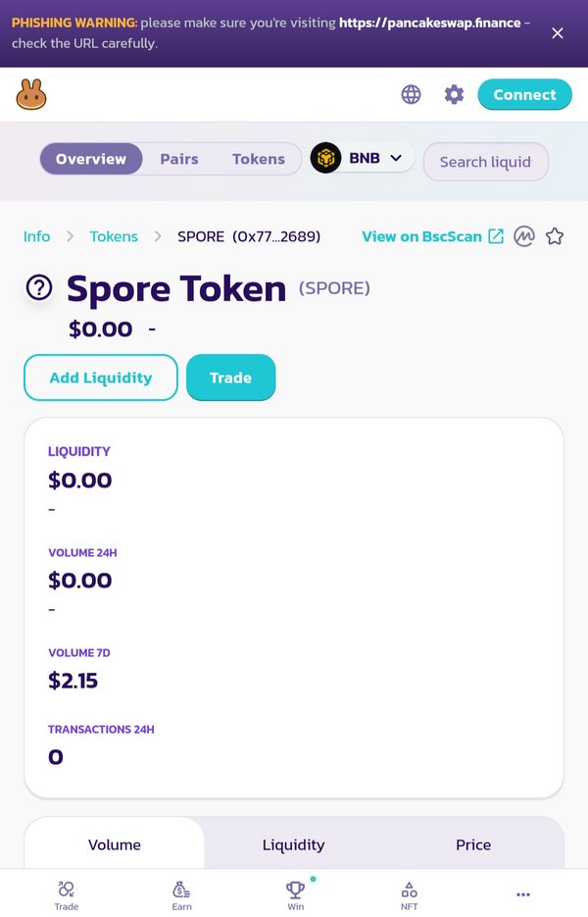Viewport: 588px width, 917px height.
Task: Open Win trophy in the bottom navigation
Action: pos(296,895)
